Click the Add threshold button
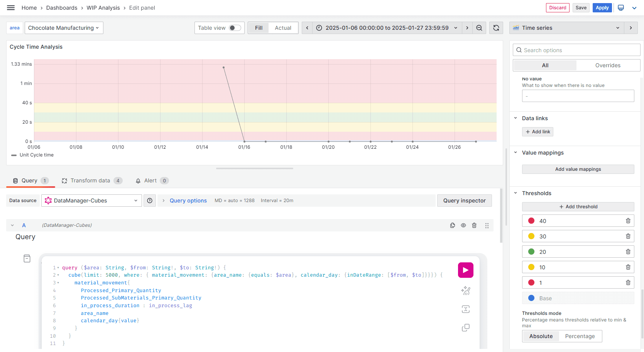 point(578,207)
